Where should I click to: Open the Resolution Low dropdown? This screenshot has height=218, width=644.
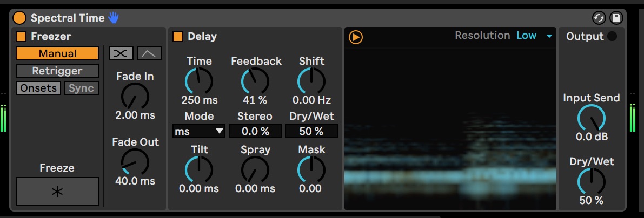coord(534,36)
